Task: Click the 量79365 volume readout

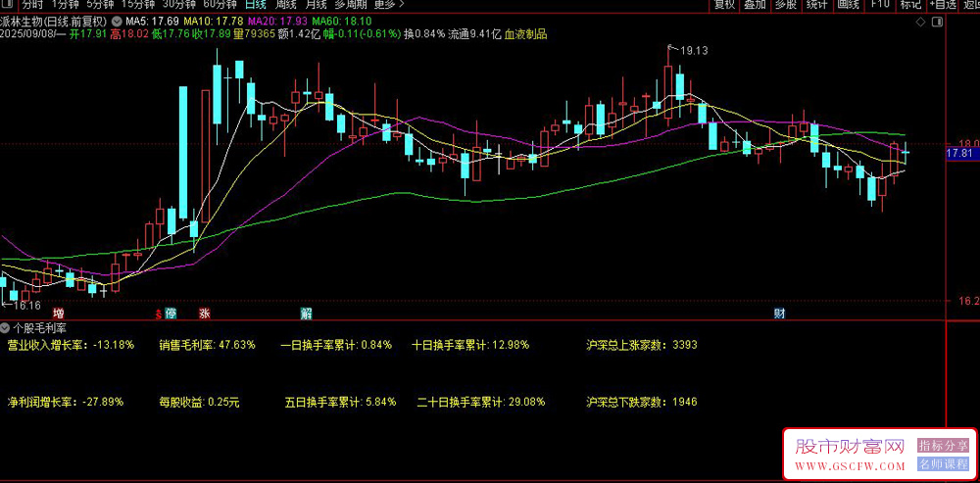Action: pyautogui.click(x=254, y=33)
